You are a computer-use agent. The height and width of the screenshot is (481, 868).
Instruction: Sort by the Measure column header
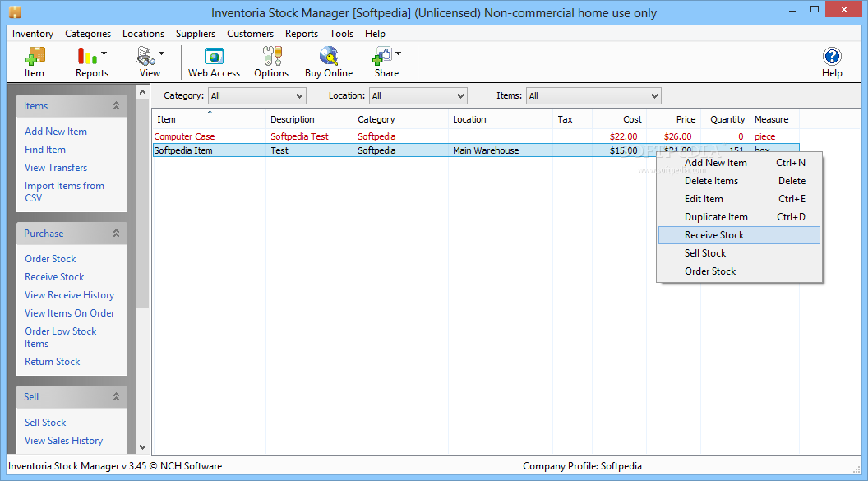coord(775,119)
